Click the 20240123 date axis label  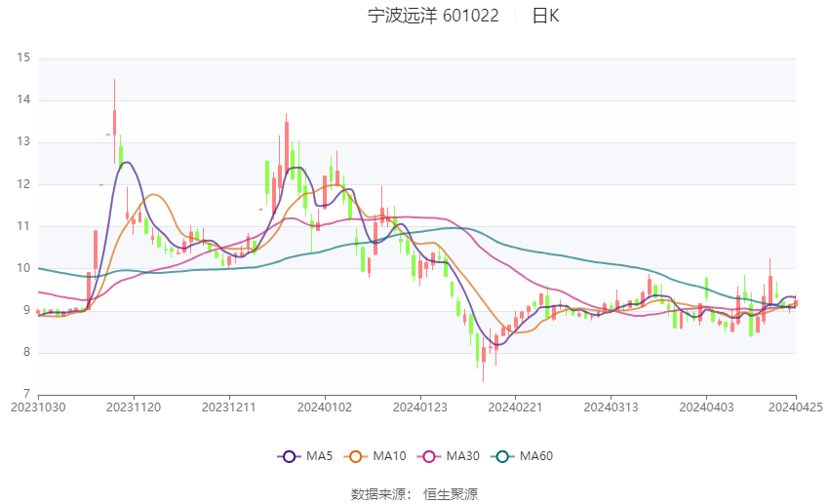click(420, 407)
